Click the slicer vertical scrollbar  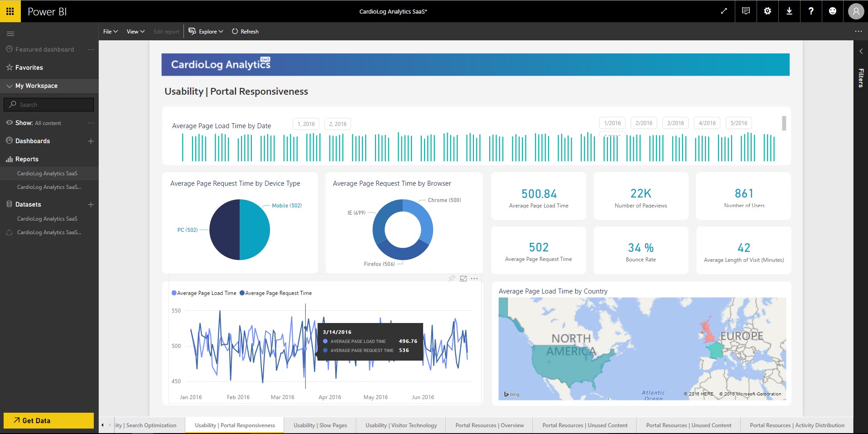click(784, 123)
